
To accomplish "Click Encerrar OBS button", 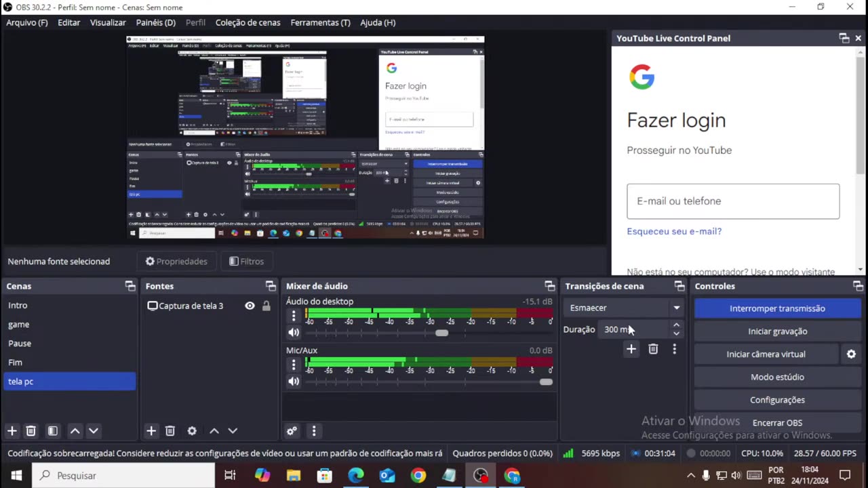I will point(777,423).
